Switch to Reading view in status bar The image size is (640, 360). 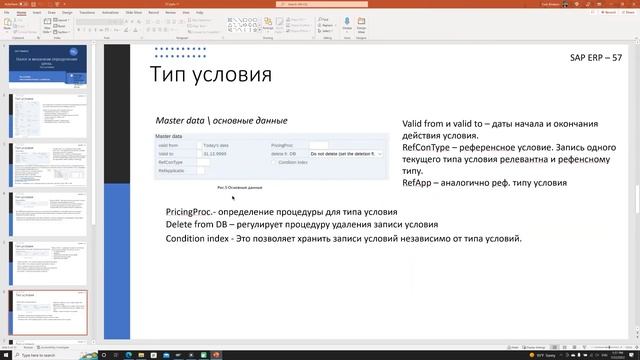pos(574,347)
